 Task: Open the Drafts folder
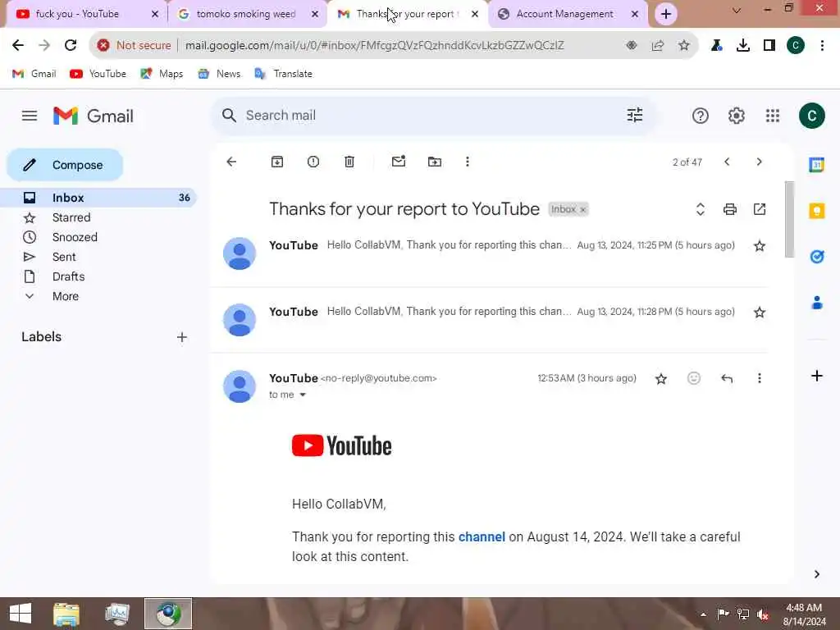(68, 276)
